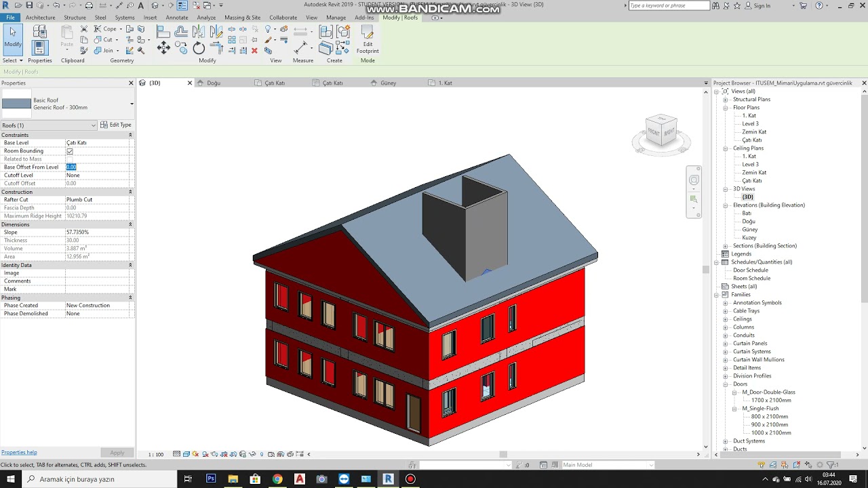Click the Move tool in Modify panel
Viewport: 868px width, 488px height.
[163, 48]
